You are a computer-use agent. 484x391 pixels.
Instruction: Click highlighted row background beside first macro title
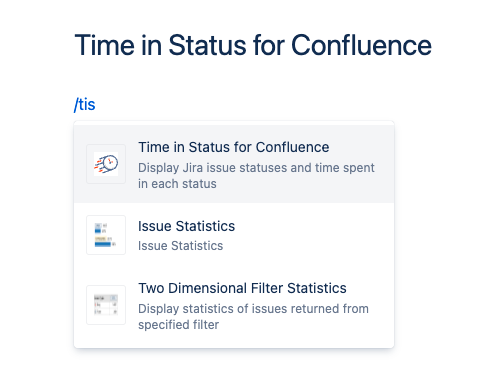tap(360, 147)
